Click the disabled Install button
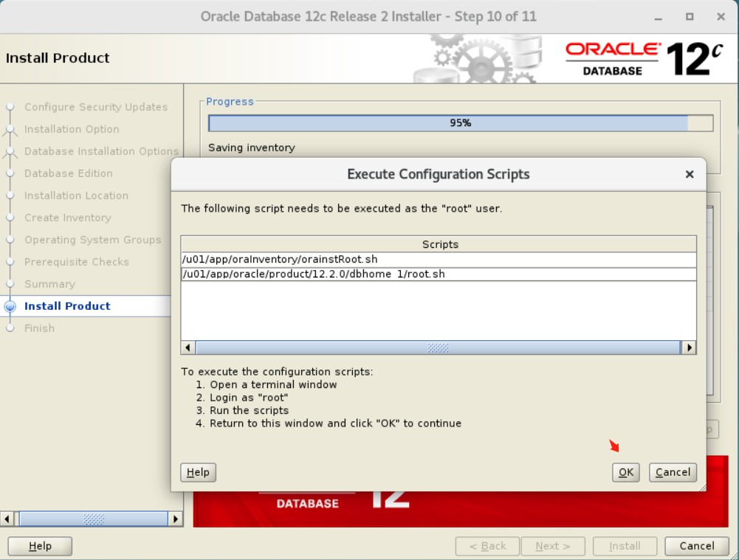This screenshot has width=739, height=560. [x=625, y=546]
